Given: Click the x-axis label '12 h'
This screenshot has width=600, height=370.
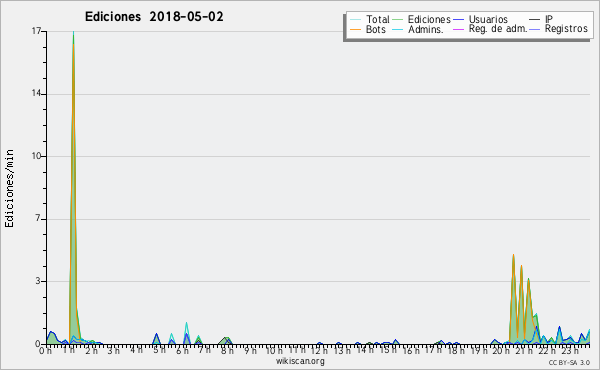Looking at the screenshot, I should (x=319, y=350).
